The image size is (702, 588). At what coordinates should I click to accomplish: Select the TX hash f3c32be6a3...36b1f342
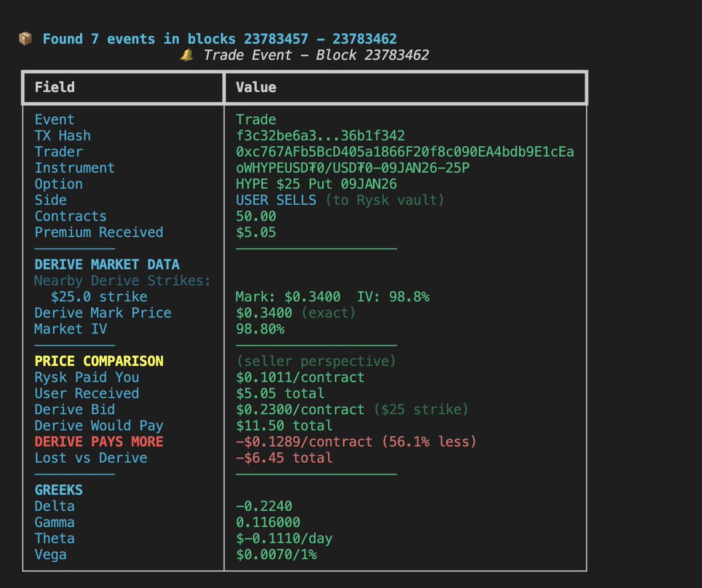(x=320, y=136)
